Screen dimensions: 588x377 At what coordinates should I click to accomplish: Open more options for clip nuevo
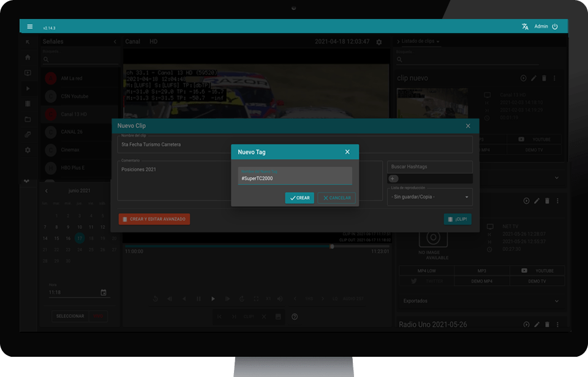(x=555, y=78)
